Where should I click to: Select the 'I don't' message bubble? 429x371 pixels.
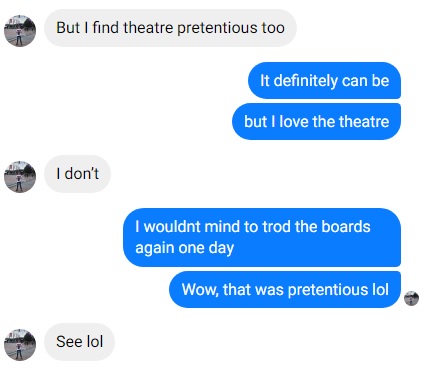point(77,174)
